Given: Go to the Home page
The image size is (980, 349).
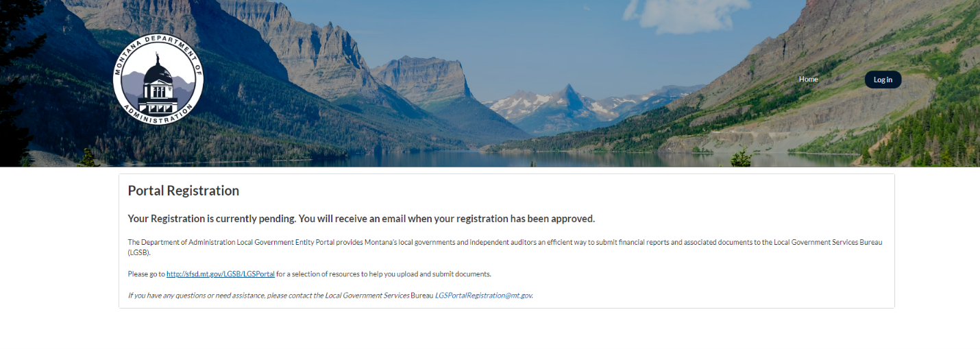Looking at the screenshot, I should tap(808, 80).
